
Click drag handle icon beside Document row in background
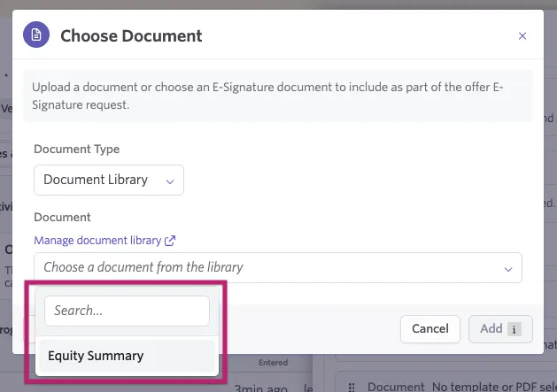[352, 387]
